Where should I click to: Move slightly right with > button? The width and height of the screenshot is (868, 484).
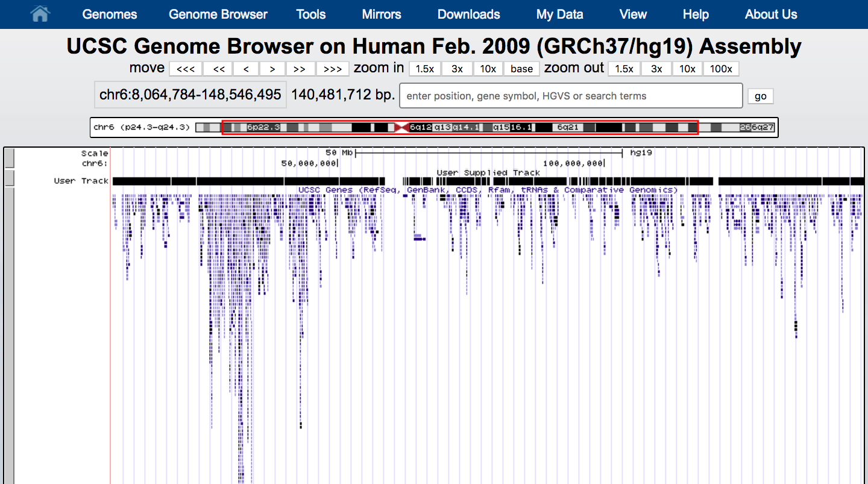coord(272,69)
